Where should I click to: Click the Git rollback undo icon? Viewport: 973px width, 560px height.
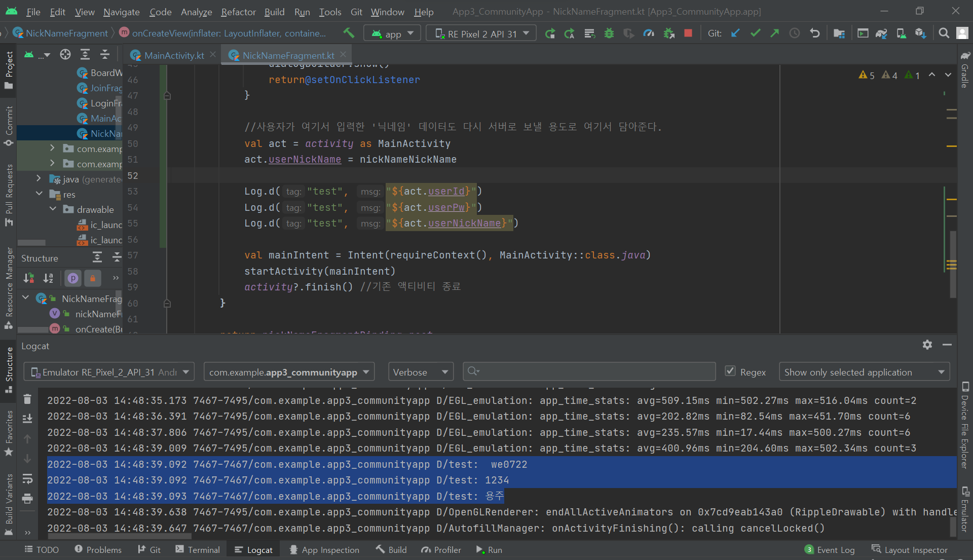pos(814,33)
